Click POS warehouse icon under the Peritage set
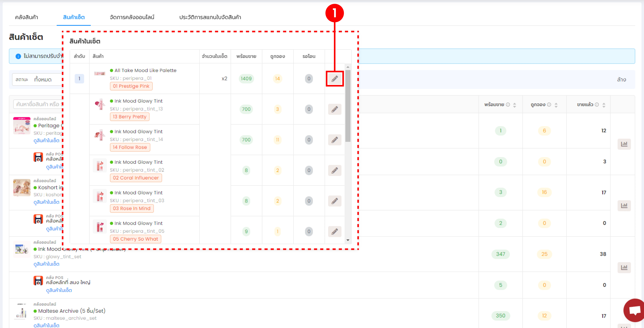The image size is (644, 328). click(x=38, y=157)
